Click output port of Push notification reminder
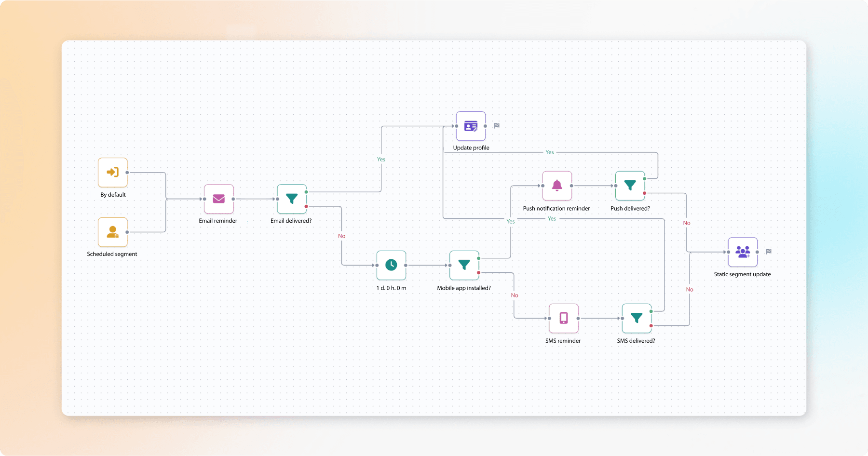Viewport: 868px width, 456px height. [x=571, y=186]
